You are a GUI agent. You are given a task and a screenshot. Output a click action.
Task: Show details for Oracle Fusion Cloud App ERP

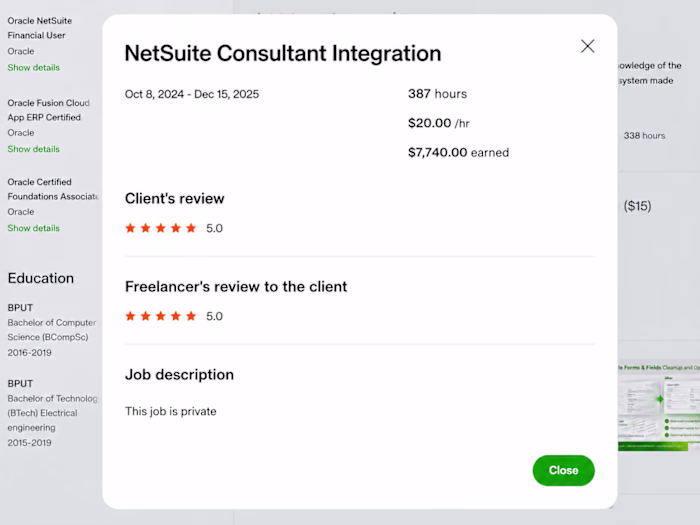point(33,149)
